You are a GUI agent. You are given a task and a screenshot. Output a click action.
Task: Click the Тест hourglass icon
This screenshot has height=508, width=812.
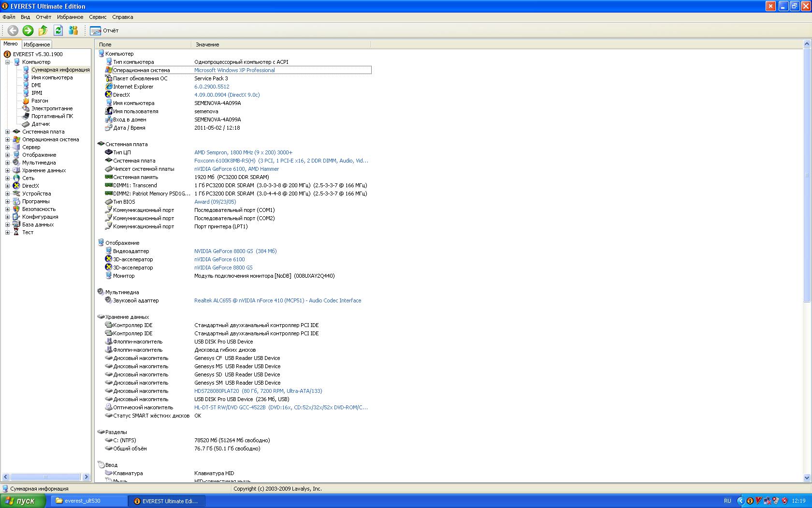tap(16, 232)
